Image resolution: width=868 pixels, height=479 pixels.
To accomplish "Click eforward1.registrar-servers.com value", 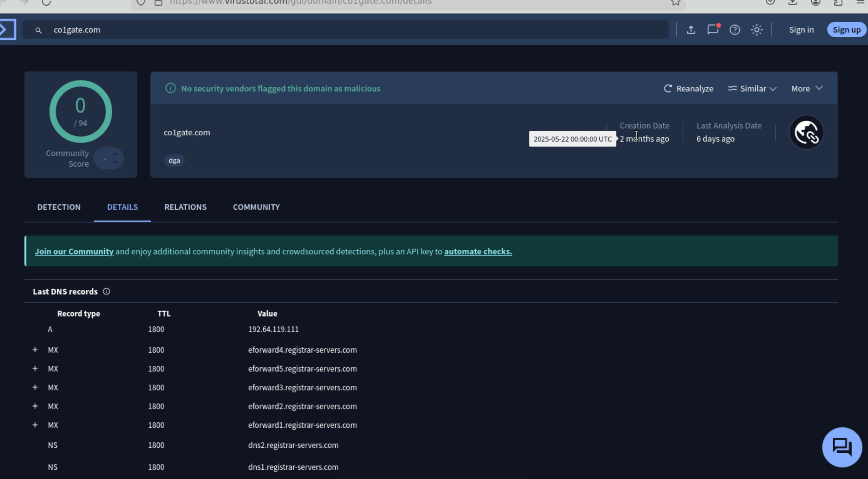I will [x=302, y=425].
